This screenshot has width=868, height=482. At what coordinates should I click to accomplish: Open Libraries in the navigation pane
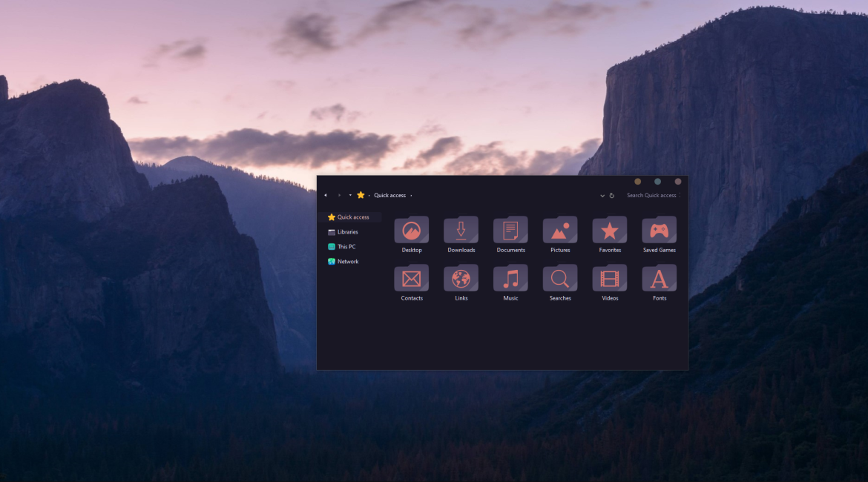tap(347, 232)
